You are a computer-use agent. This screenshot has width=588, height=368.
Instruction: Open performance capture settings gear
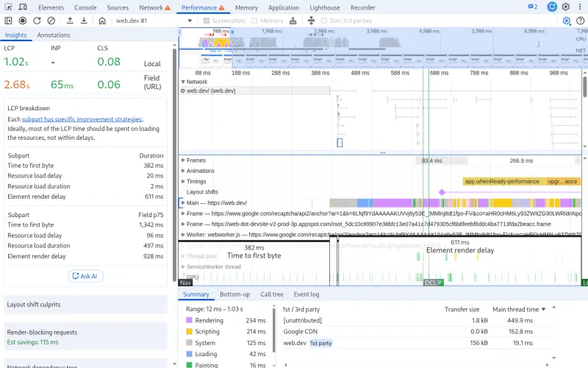pos(567,21)
